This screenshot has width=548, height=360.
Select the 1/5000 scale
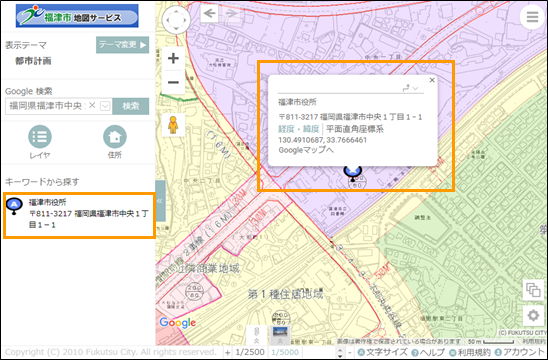[x=285, y=352]
